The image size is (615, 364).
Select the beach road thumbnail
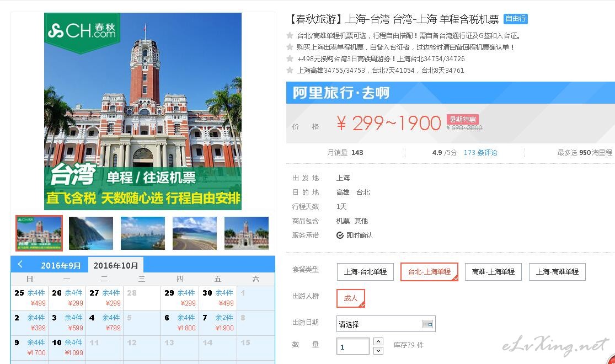[x=195, y=233]
